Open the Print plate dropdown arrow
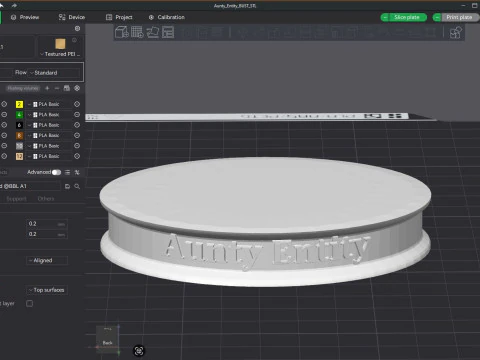The image size is (480, 360). pyautogui.click(x=437, y=17)
